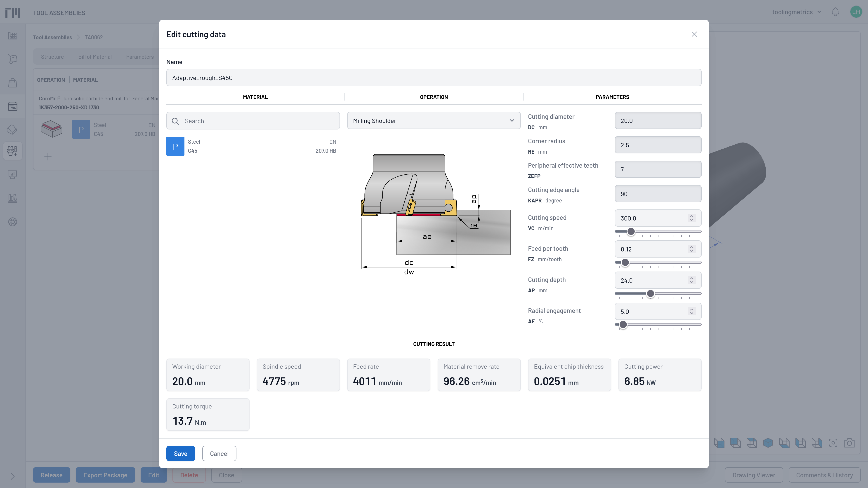The height and width of the screenshot is (488, 868).
Task: Open the Milling Shoulder operation dropdown
Action: pos(433,121)
